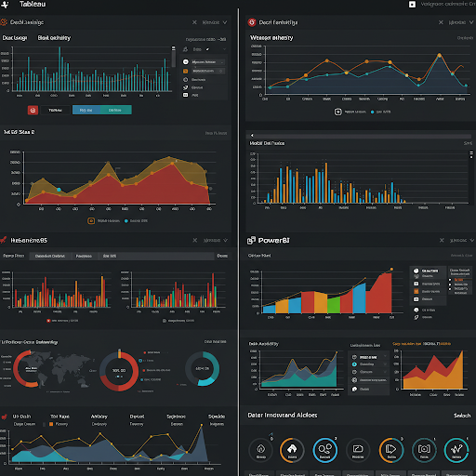Expand the cyan circle row chevron in the lower PowerBI list
The image size is (476, 476).
[x=385, y=364]
